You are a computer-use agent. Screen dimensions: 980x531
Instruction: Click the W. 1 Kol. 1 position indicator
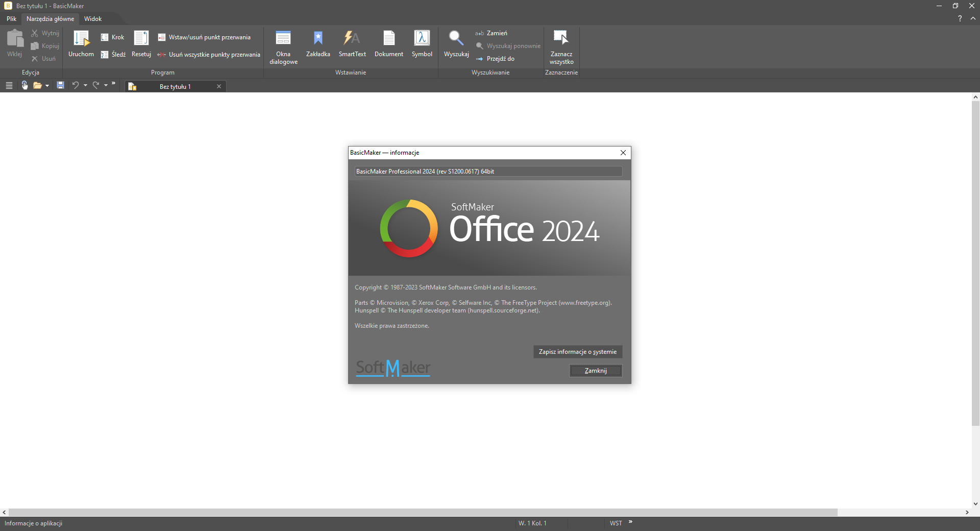[x=532, y=523]
